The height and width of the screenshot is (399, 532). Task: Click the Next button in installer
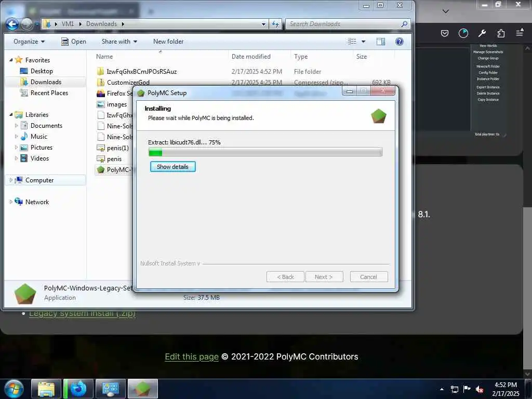click(324, 277)
